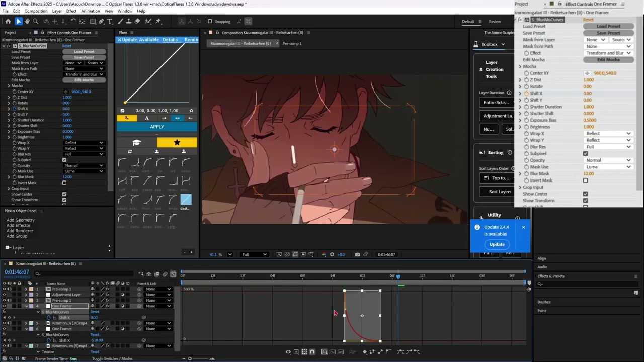Select the Clone Stamp tool
Viewport: 644px width, 362px height.
click(129, 21)
